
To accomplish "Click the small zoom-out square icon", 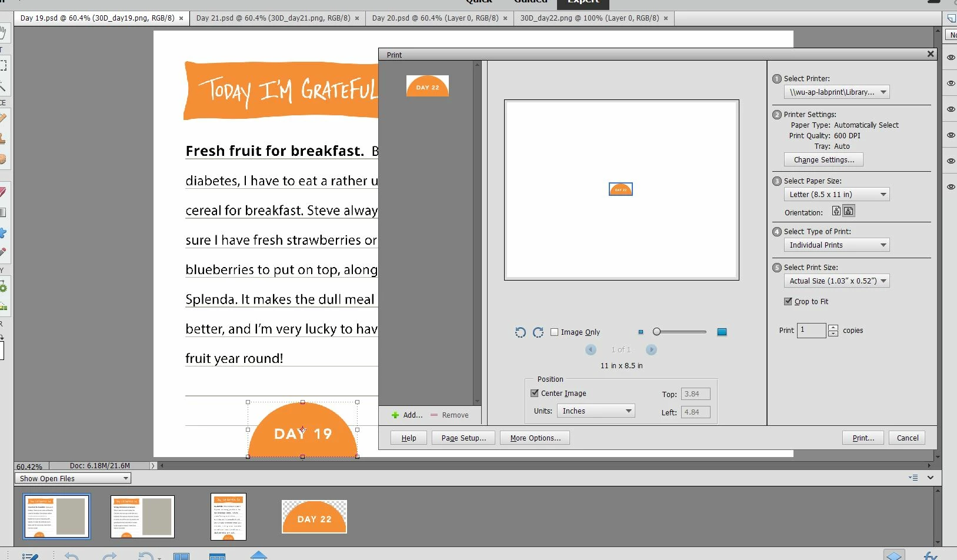I will (x=641, y=332).
